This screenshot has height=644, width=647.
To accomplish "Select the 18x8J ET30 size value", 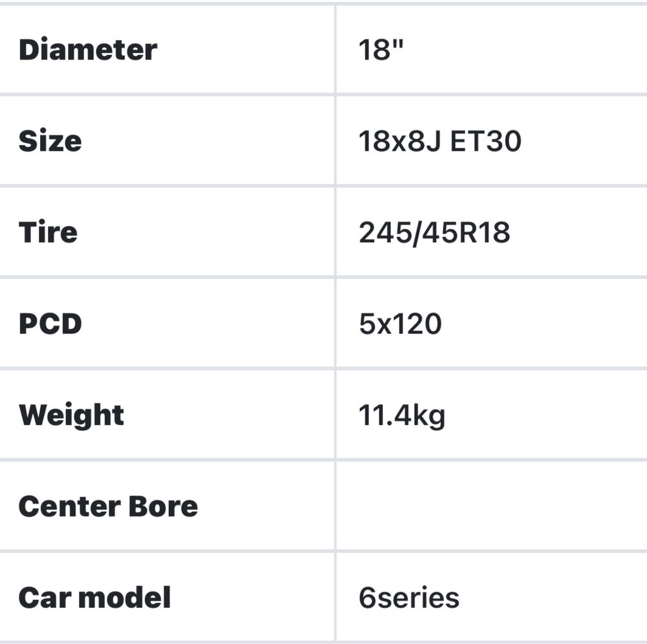I will pos(440,141).
